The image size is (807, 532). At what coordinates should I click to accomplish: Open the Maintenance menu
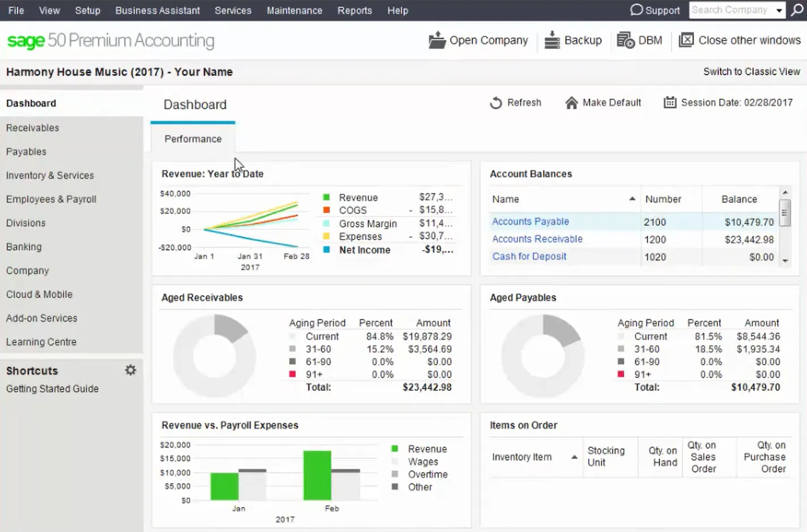(295, 10)
